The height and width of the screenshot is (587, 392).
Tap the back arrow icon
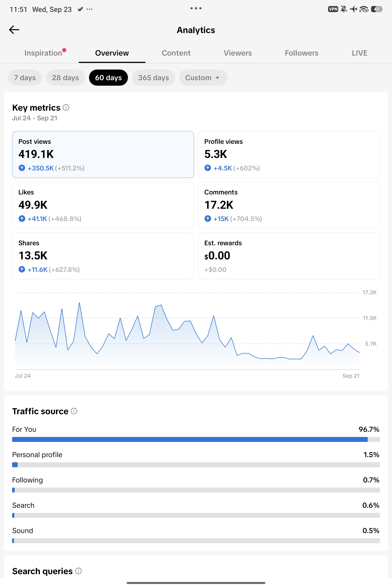pos(14,30)
